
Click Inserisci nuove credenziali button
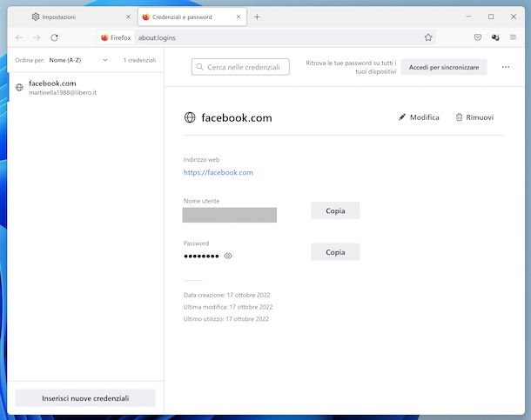[x=85, y=398]
